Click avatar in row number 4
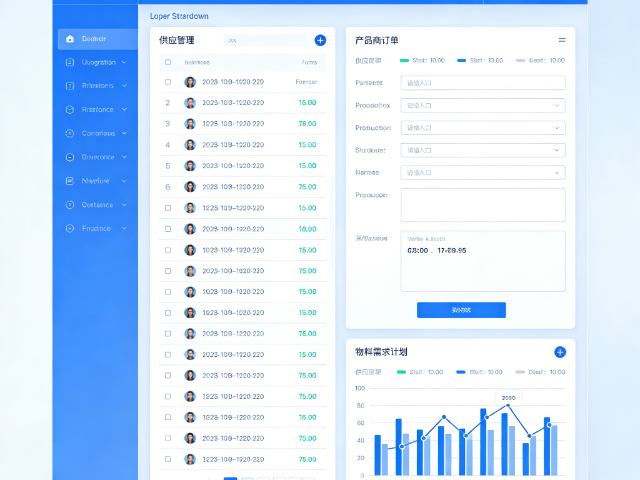 pyautogui.click(x=190, y=145)
